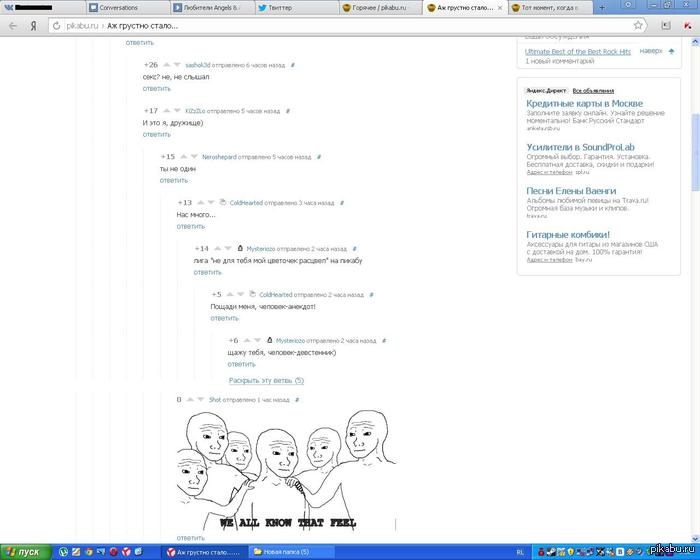Click the page vertical scrollbar thumb
Viewport: 700px width, 560px height.
[696, 152]
